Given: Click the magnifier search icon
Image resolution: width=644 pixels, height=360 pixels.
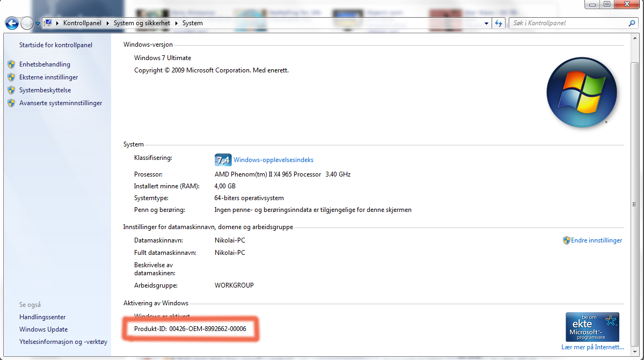Looking at the screenshot, I should click(632, 23).
